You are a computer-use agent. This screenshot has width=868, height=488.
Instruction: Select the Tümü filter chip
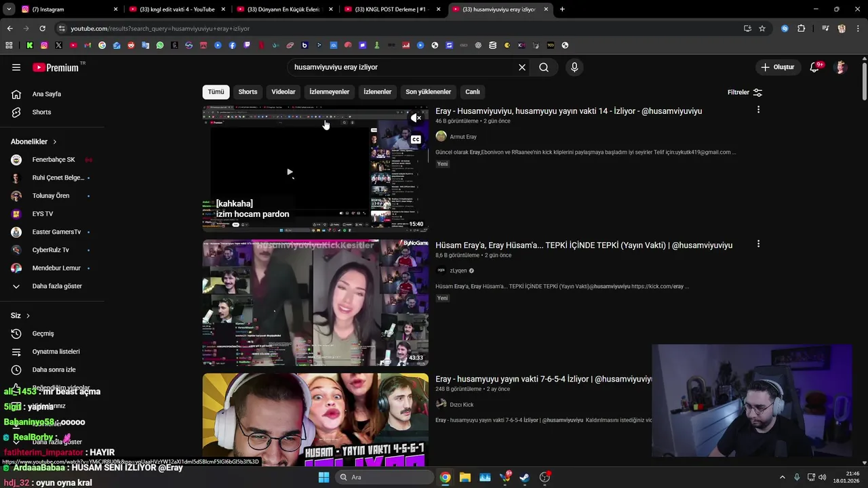[x=216, y=91]
